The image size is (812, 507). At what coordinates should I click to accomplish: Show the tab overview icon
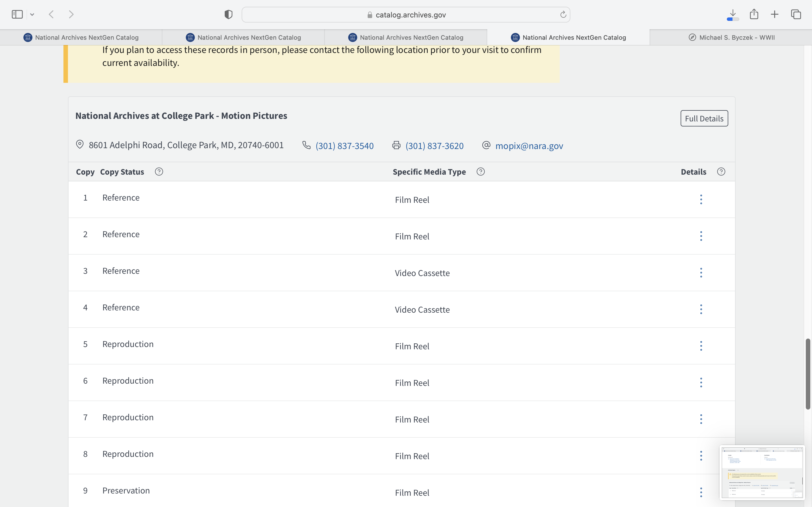(796, 14)
